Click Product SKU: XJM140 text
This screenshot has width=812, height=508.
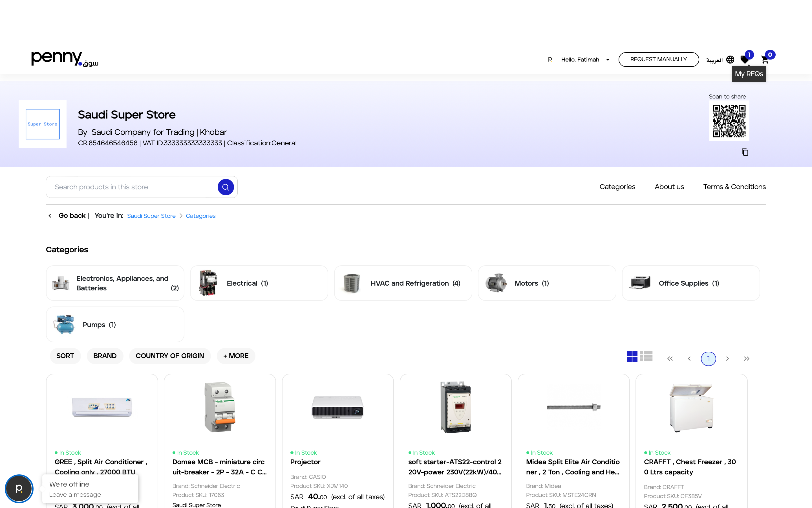(x=319, y=486)
